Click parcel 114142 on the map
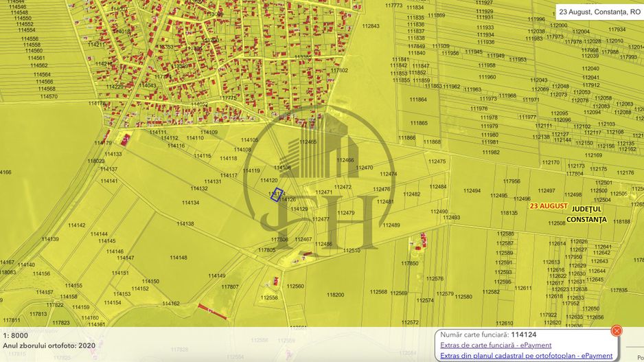Screen dimensions: 644x362 tap(77, 225)
